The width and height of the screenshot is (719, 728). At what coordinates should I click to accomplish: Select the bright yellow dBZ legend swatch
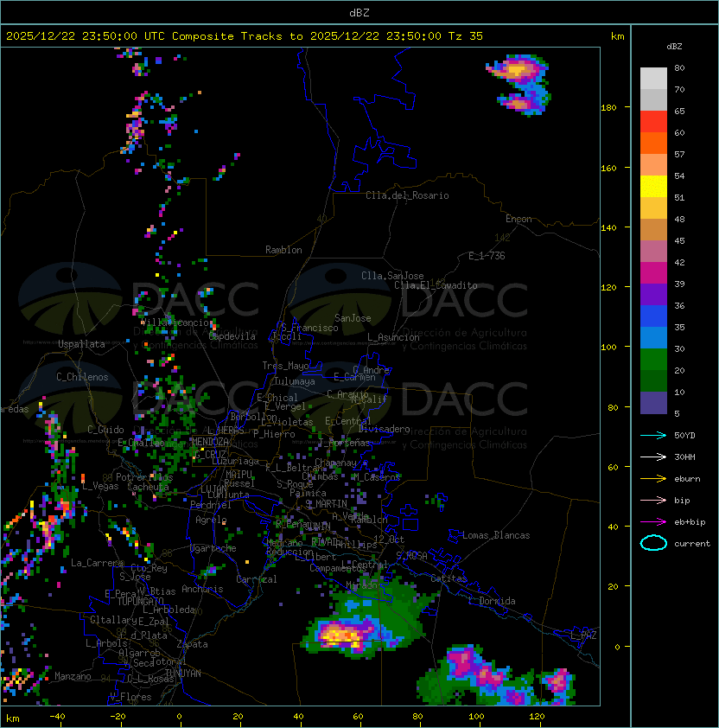click(653, 186)
